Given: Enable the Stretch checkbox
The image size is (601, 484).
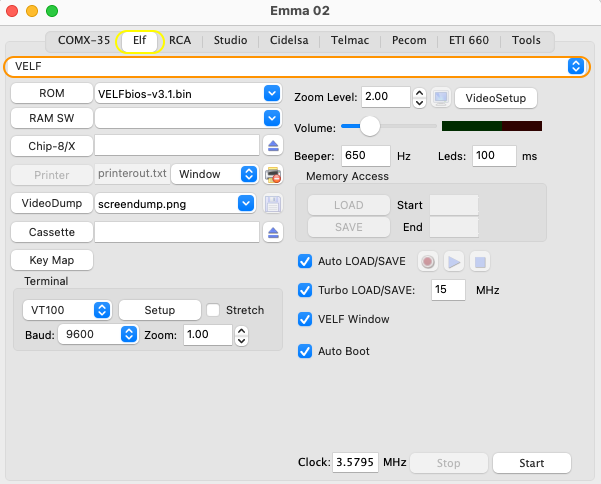Looking at the screenshot, I should point(213,310).
